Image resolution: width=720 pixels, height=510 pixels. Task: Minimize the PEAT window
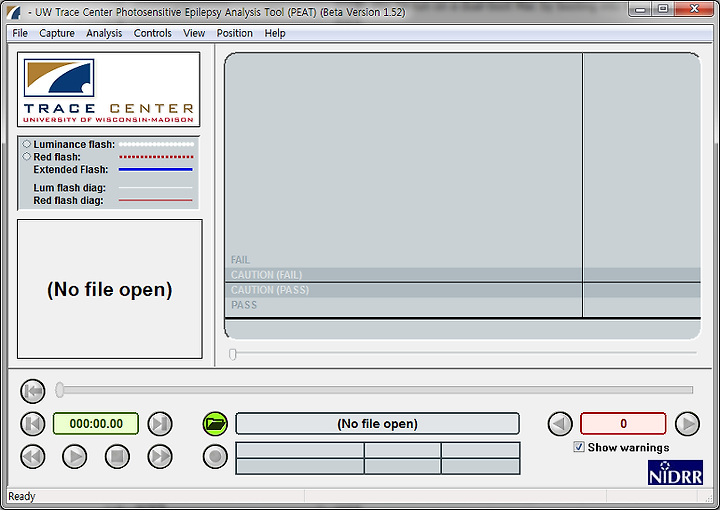[640, 9]
